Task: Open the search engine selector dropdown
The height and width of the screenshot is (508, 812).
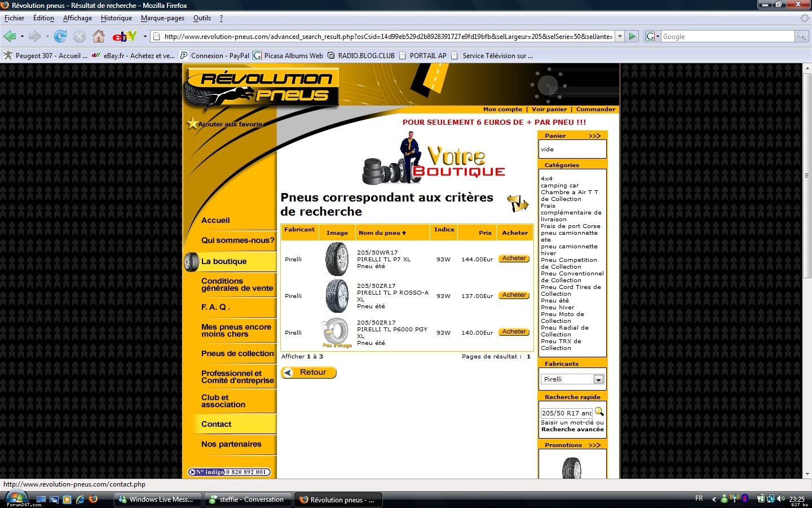Action: tap(652, 36)
